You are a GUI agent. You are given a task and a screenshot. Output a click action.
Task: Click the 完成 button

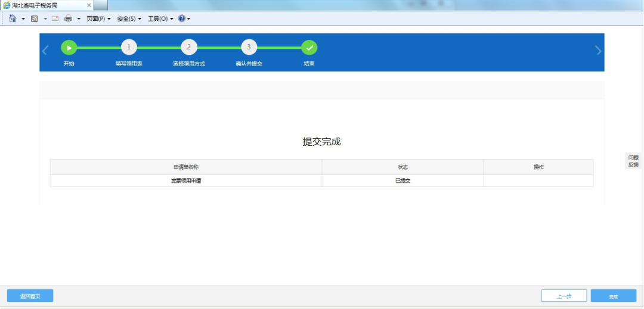pos(614,296)
